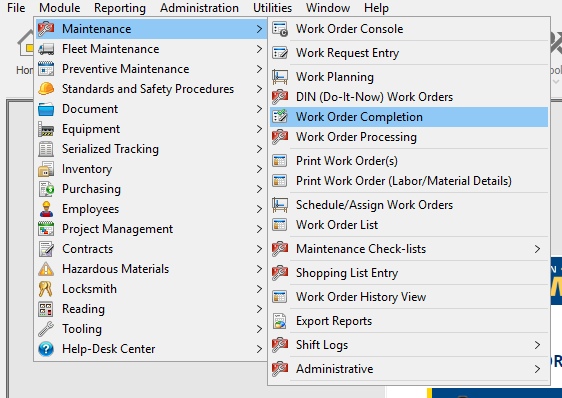Click the Fleet Maintenance truck icon
The width and height of the screenshot is (562, 398).
click(x=46, y=49)
